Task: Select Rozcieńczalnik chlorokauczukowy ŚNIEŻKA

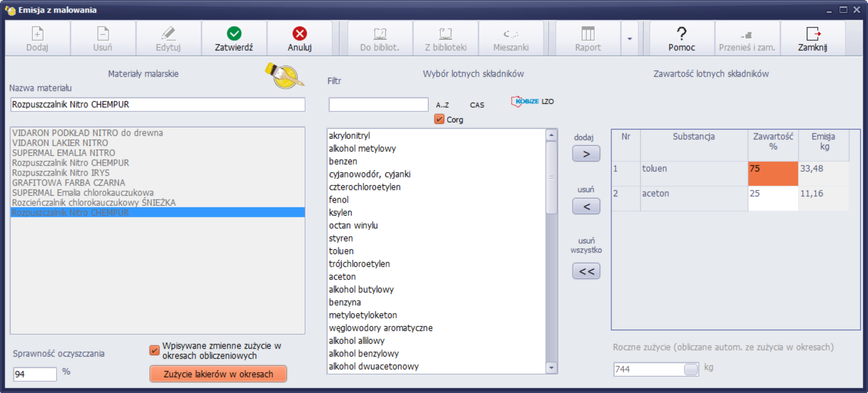Action: click(x=158, y=203)
